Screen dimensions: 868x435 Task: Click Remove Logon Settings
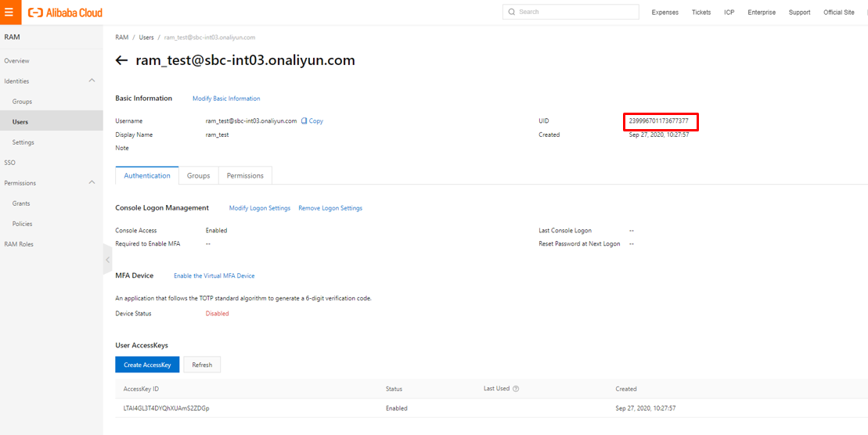point(330,208)
